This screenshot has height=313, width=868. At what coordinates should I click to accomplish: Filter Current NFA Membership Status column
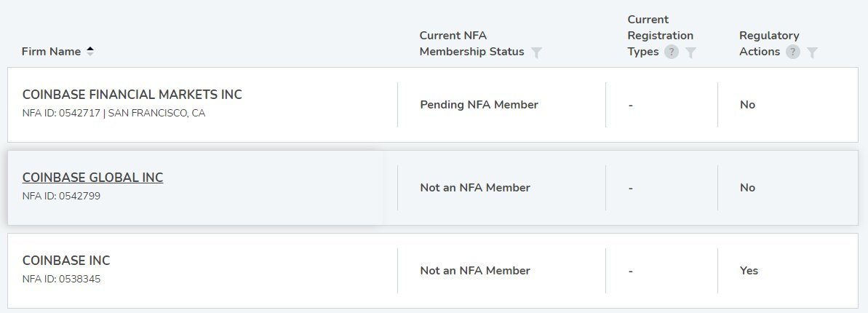[x=536, y=52]
